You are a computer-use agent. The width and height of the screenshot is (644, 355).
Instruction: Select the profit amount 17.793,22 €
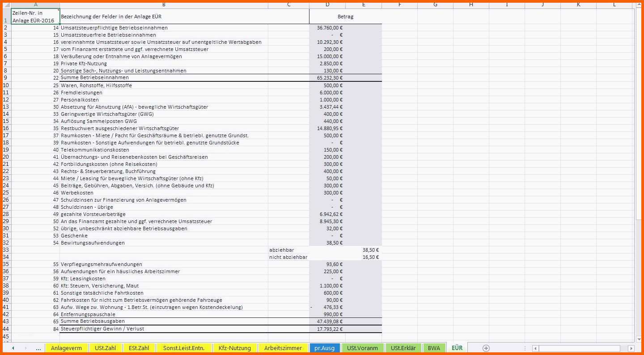[x=327, y=329]
